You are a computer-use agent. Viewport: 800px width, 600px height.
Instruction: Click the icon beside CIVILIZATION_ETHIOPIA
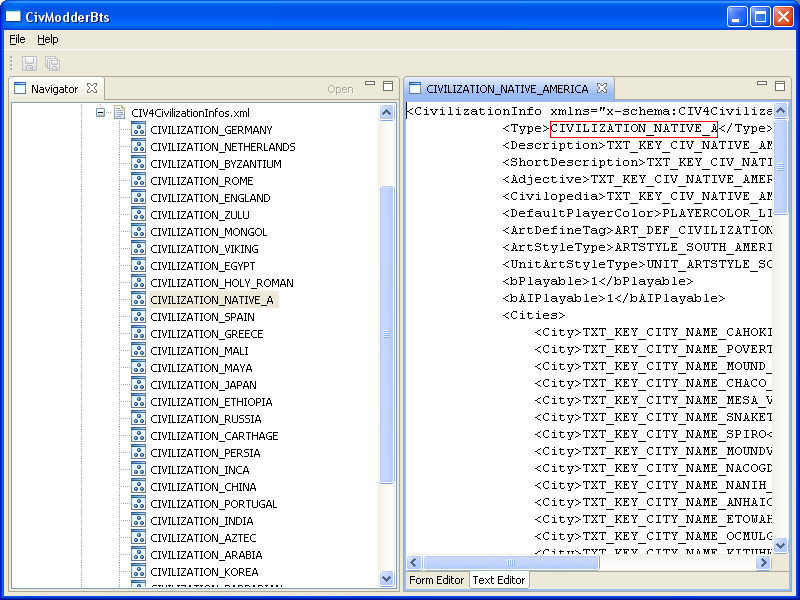coord(138,402)
